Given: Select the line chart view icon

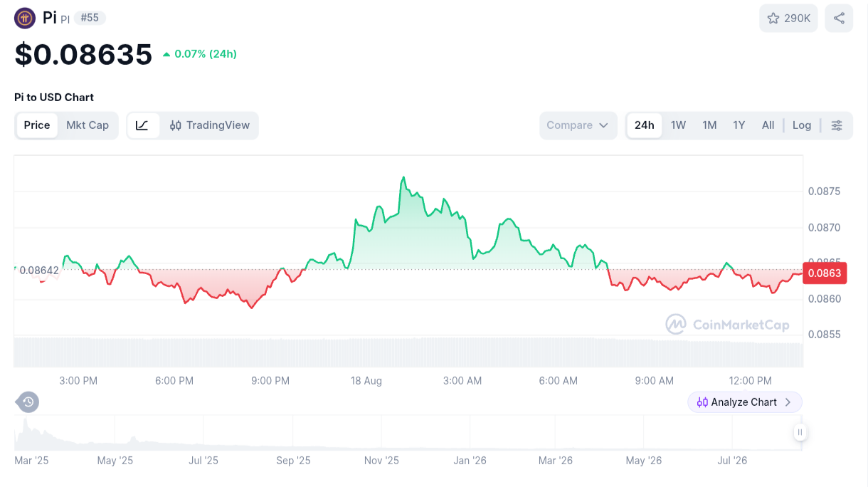Looking at the screenshot, I should pyautogui.click(x=143, y=125).
